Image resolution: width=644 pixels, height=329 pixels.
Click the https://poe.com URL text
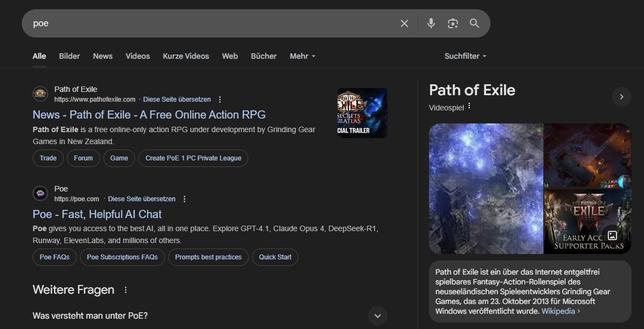tap(77, 199)
